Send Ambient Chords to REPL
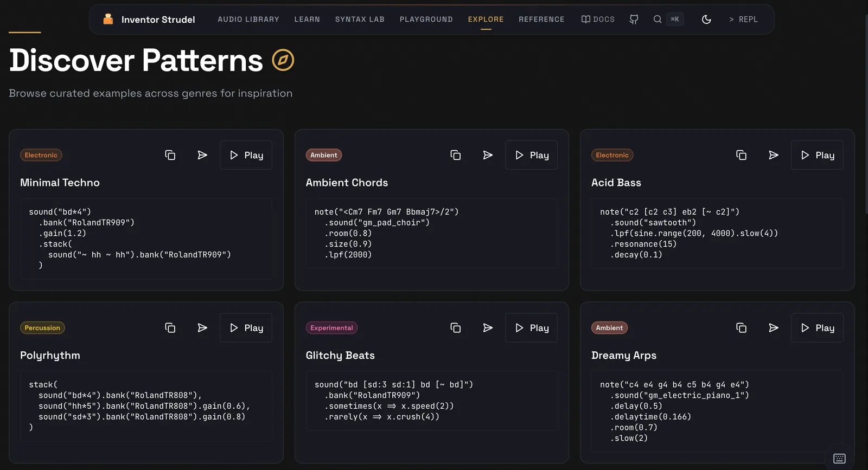 pyautogui.click(x=488, y=155)
